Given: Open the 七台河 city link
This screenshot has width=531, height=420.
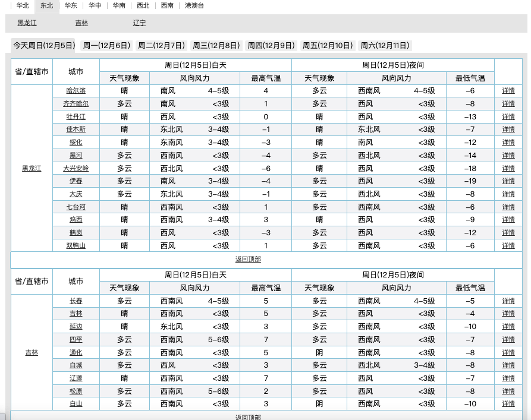Looking at the screenshot, I should click(76, 207).
